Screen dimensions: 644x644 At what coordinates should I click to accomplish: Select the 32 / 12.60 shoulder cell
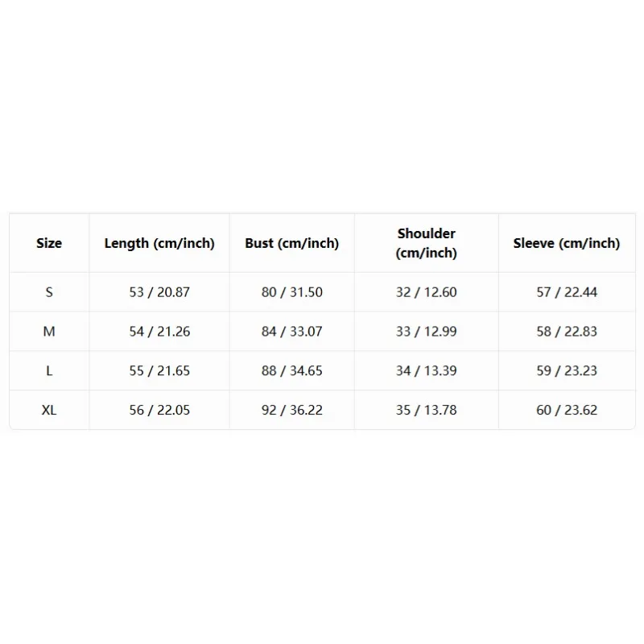(427, 292)
